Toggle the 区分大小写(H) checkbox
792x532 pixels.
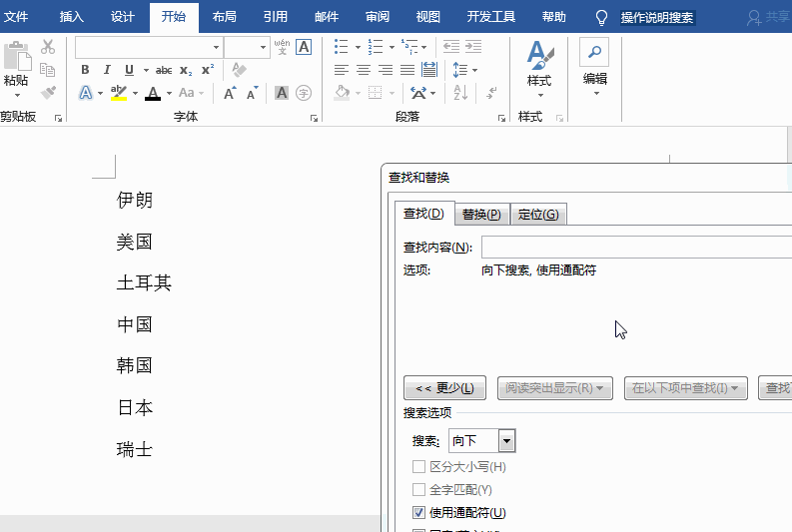[418, 466]
